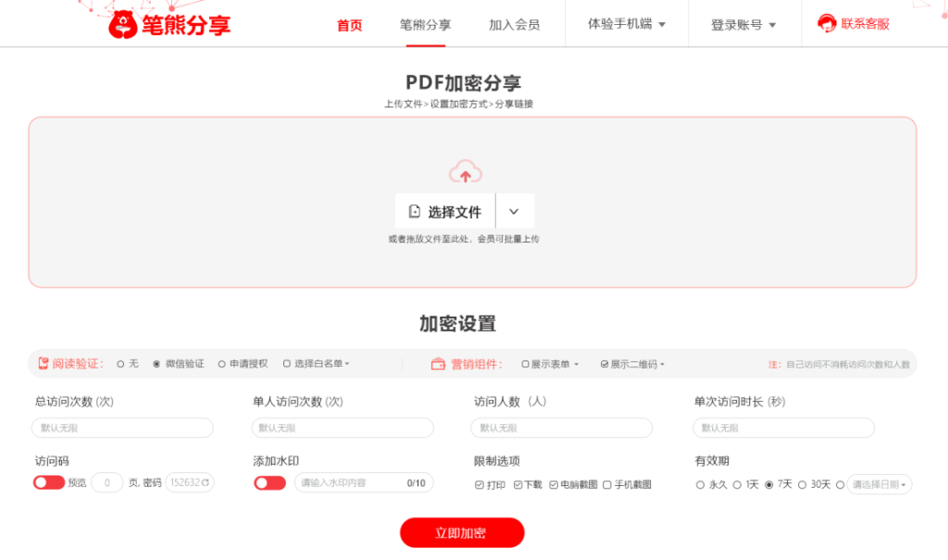This screenshot has height=560, width=948.
Task: Select the 申请授权 radio button
Action: point(222,364)
